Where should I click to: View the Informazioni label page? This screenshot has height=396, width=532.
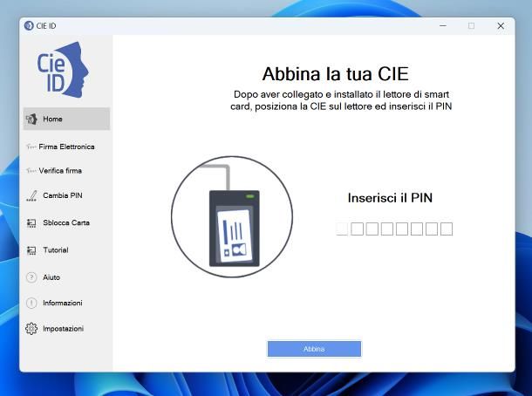pos(63,303)
